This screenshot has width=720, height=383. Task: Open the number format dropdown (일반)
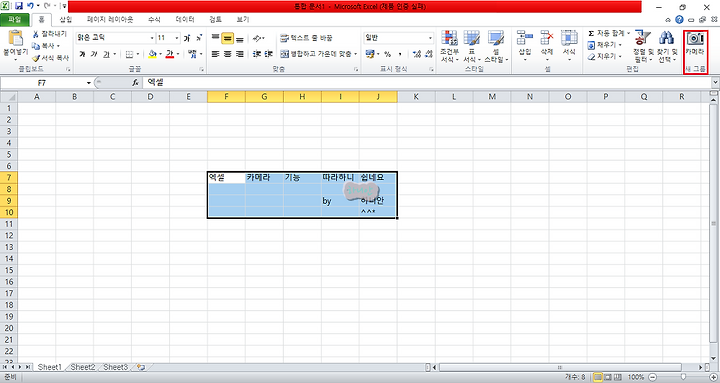coord(430,38)
